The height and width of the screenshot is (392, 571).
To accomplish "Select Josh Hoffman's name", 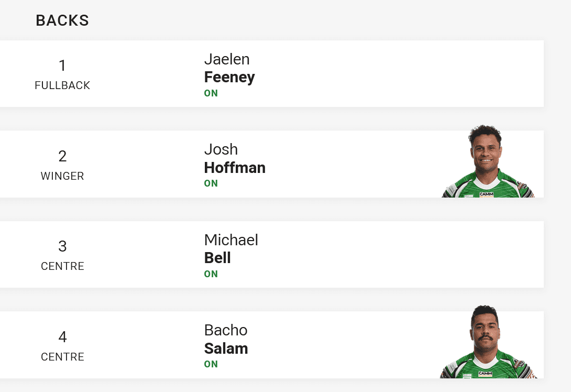I will (235, 158).
